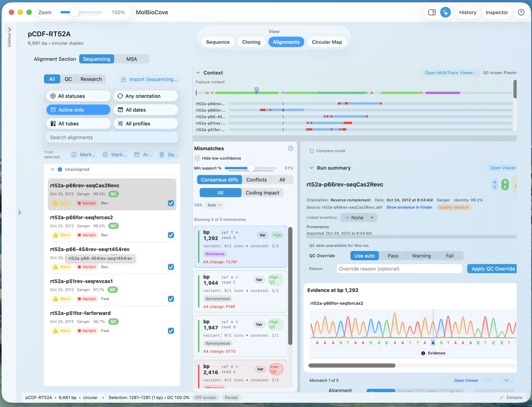This screenshot has width=532, height=407.
Task: Enable Hide low-confidence toggle
Action: [x=197, y=158]
